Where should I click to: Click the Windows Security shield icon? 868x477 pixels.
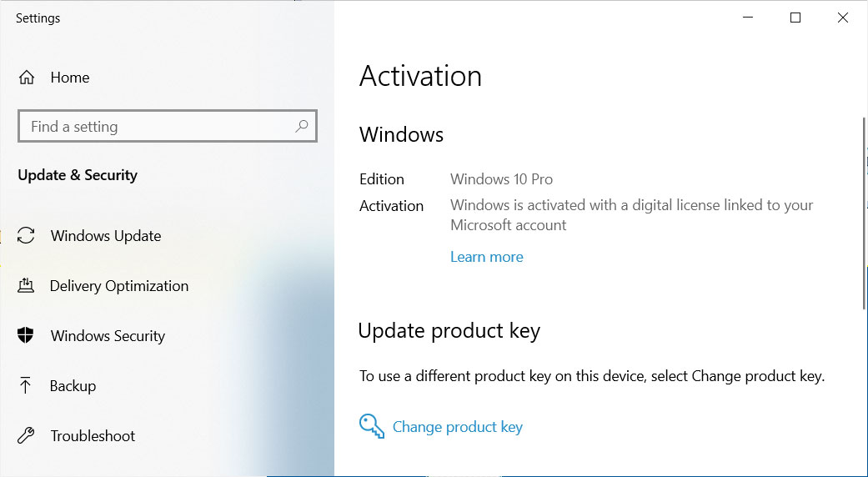(x=26, y=335)
